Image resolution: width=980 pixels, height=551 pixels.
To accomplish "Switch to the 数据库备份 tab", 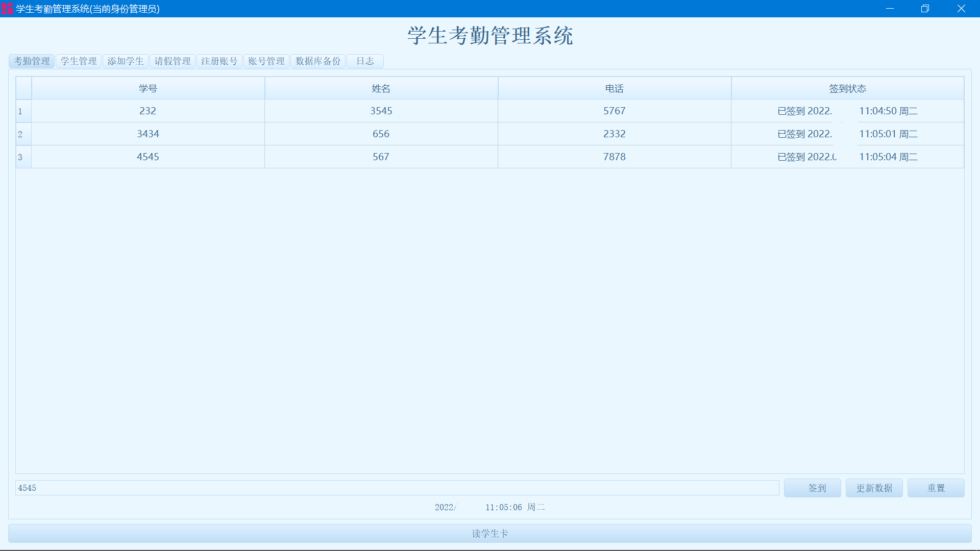I will pos(318,61).
